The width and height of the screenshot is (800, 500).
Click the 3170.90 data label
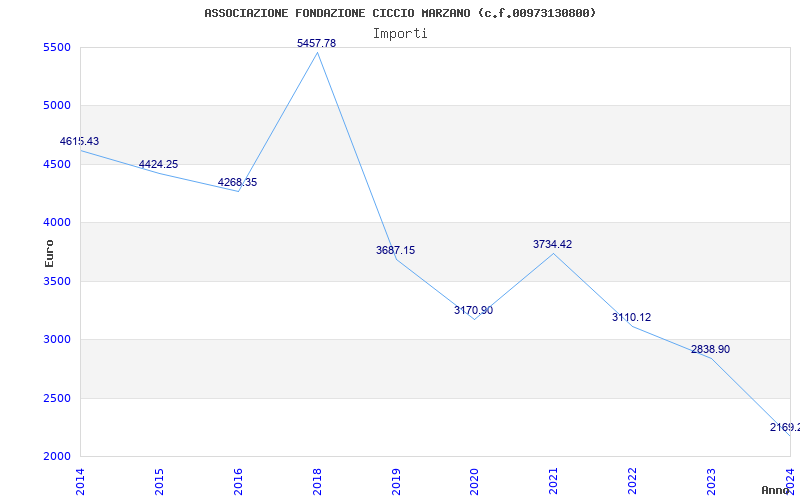(474, 310)
